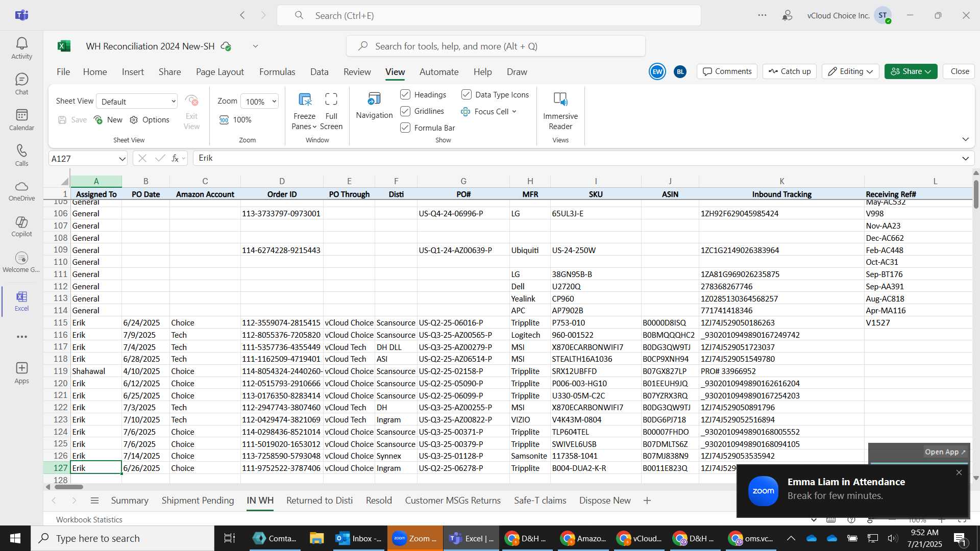The image size is (980, 551).
Task: Select column K header
Action: [781, 181]
